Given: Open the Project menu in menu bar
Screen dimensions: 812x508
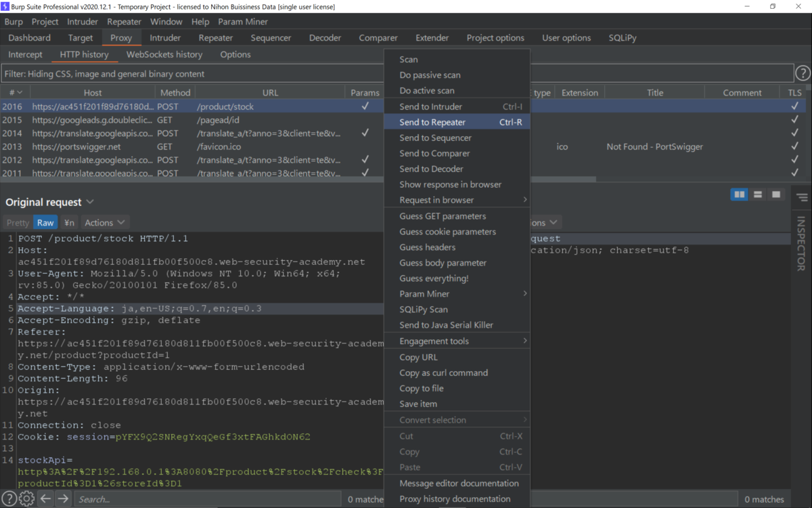Looking at the screenshot, I should tap(45, 22).
